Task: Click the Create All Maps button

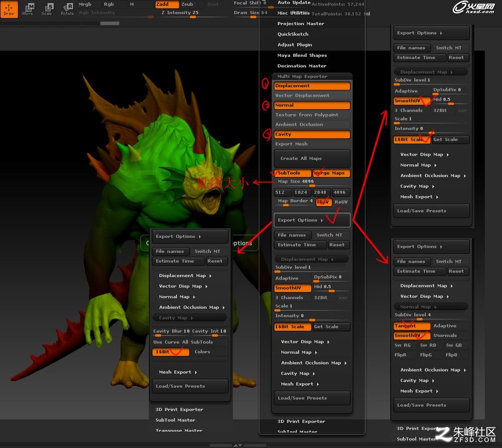Action: [312, 159]
